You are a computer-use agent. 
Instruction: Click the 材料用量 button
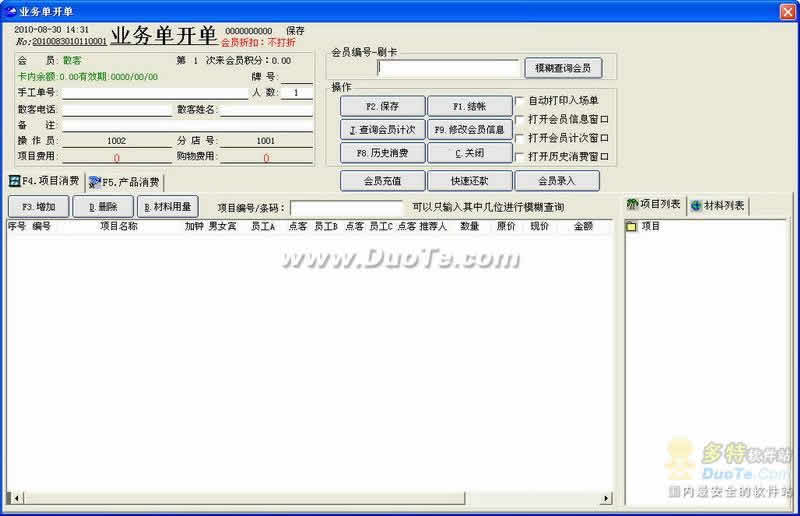click(167, 206)
